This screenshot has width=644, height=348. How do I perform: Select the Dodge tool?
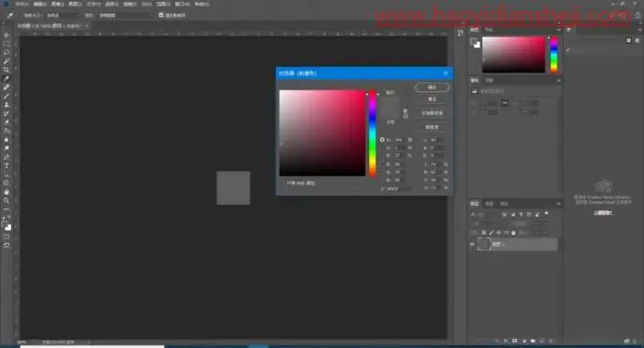pos(6,148)
